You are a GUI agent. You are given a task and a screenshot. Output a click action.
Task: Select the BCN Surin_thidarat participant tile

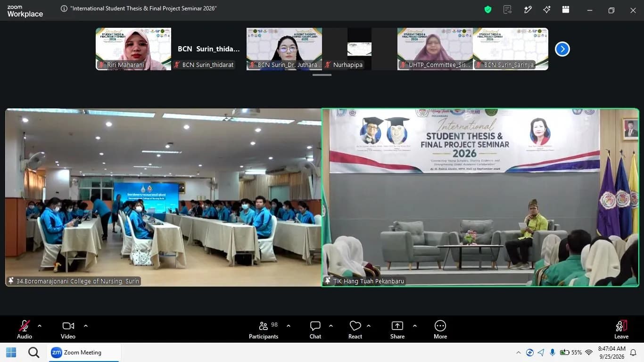point(209,49)
